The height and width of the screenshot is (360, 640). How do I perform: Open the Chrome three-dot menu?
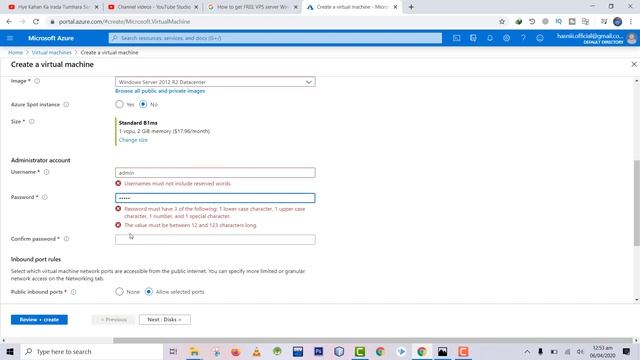point(631,22)
